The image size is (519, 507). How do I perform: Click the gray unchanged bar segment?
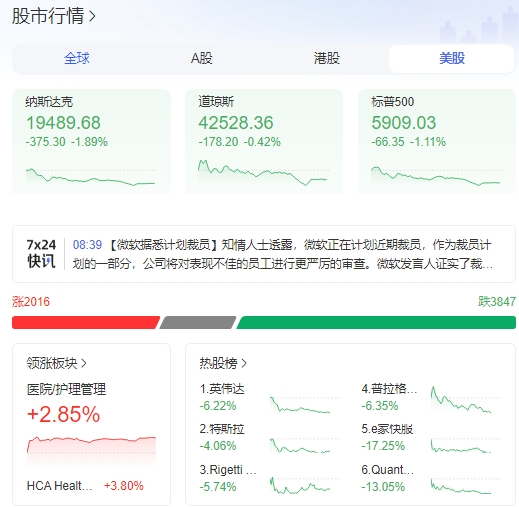point(198,323)
